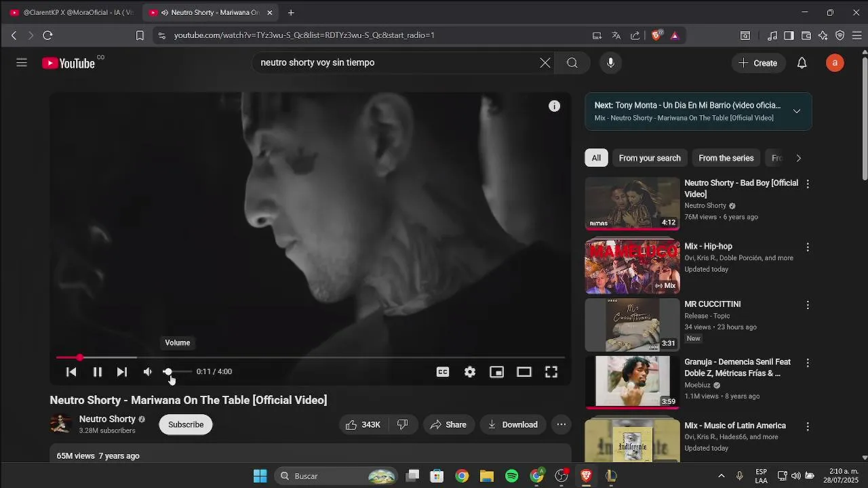Like the video with thumbs up
This screenshot has height=488, width=868.
[363, 425]
